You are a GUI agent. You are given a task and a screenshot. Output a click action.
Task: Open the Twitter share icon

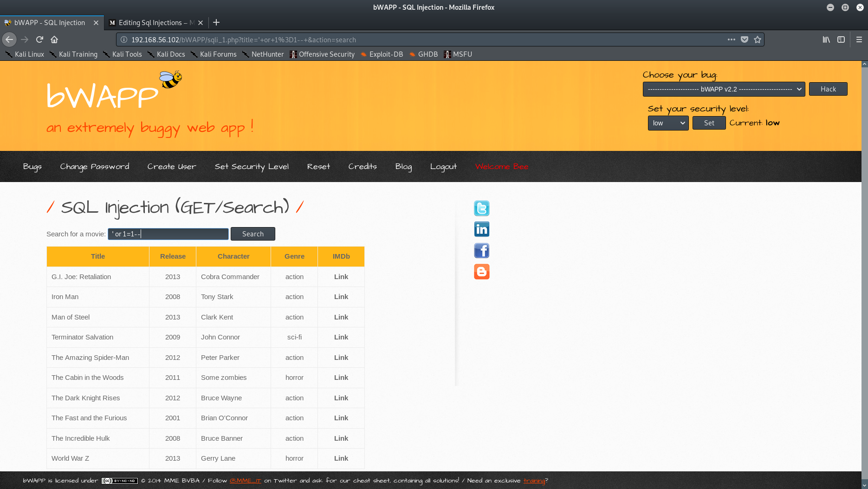[x=481, y=208]
